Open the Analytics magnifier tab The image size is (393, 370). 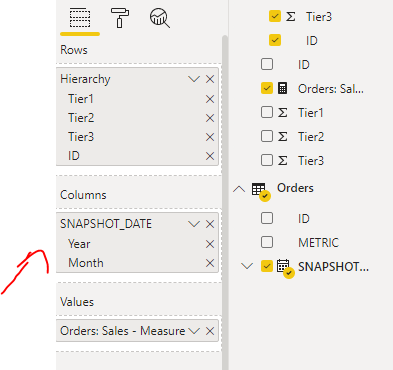(160, 18)
